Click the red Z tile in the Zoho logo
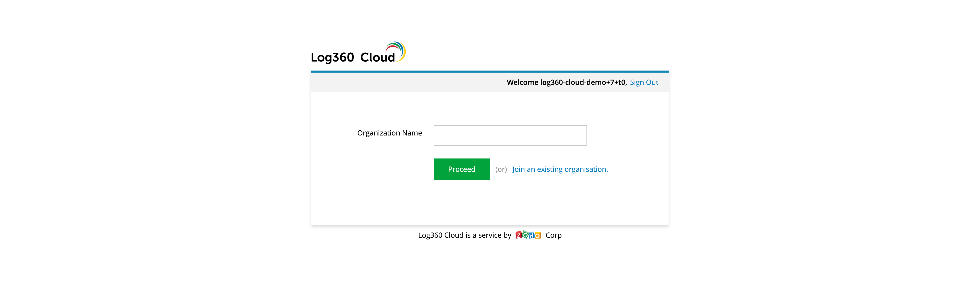980x296 pixels. (x=519, y=235)
